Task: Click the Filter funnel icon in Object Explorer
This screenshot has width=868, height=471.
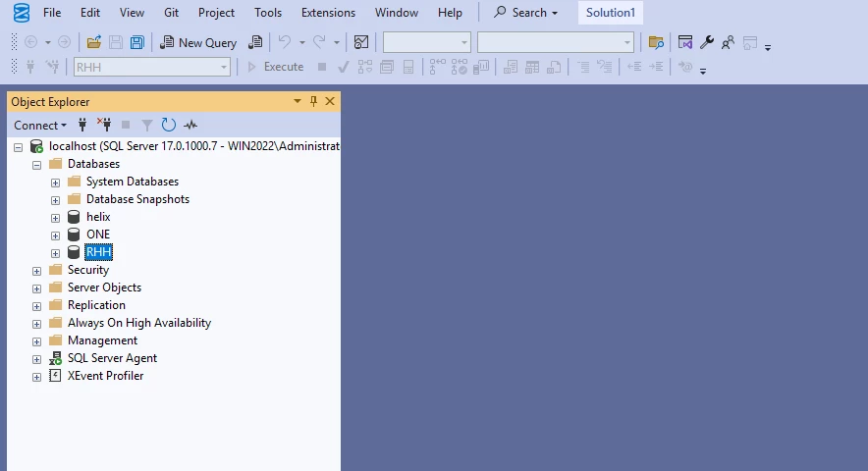Action: click(x=146, y=125)
